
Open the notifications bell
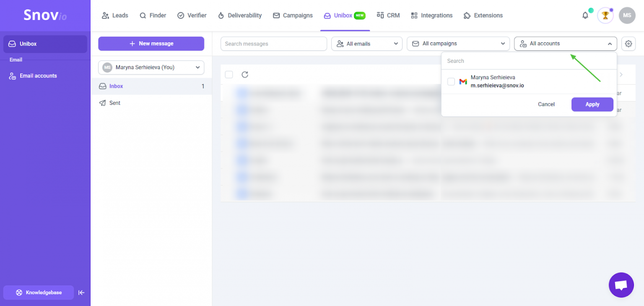585,16
